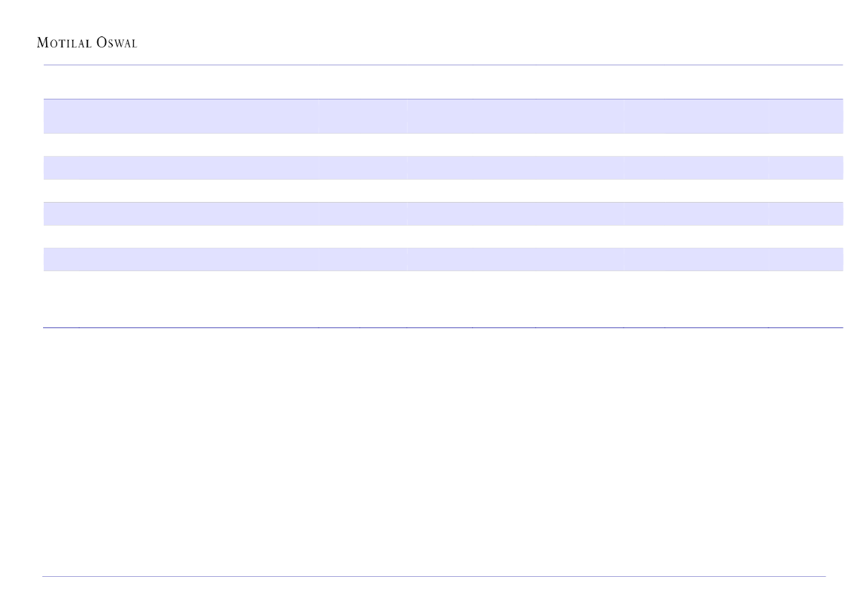Select the first white row below the header

[443, 145]
